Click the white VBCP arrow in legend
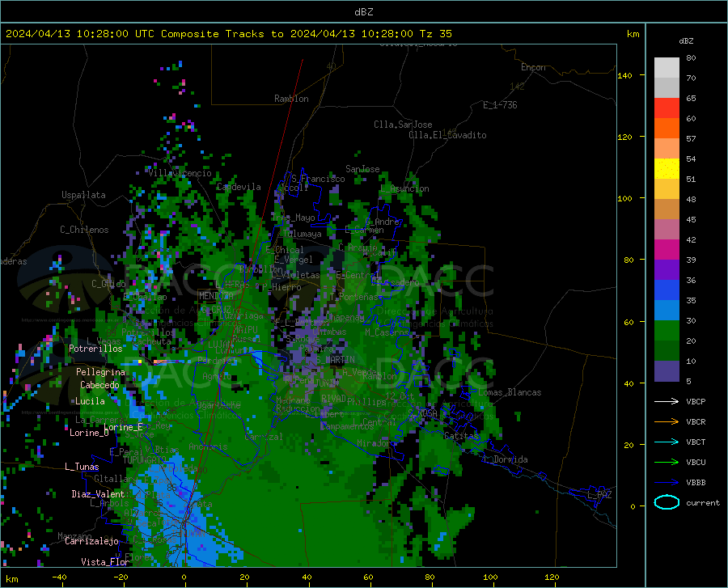Screen dimensions: 728x588 [667, 401]
